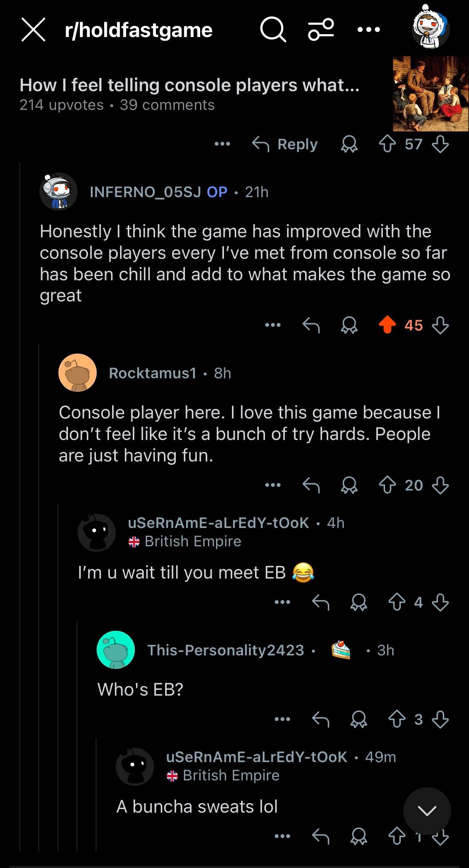This screenshot has width=469, height=868.
Task: Jump to next comment with chevron button
Action: 427,811
